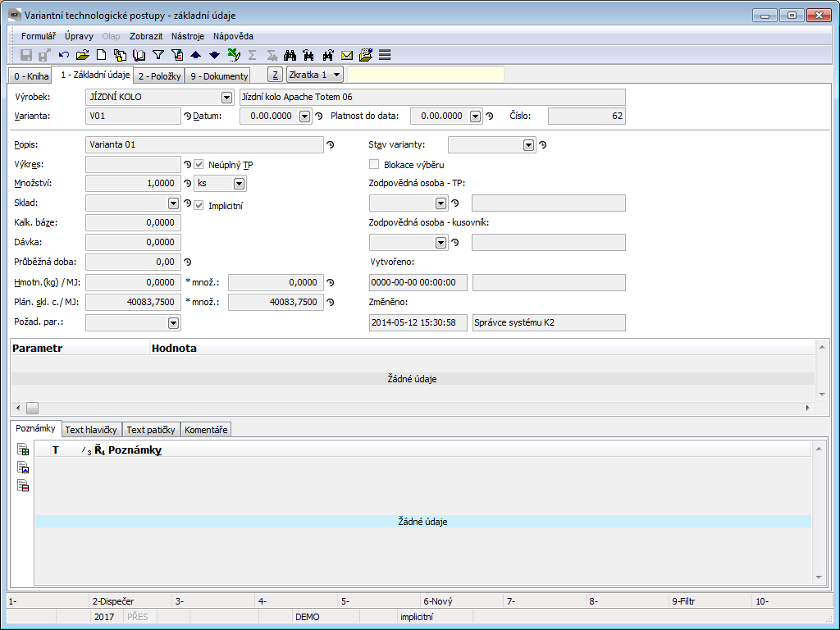Switch to the 2 - Položky tab
Screen dimensions: 840x630
tap(159, 76)
